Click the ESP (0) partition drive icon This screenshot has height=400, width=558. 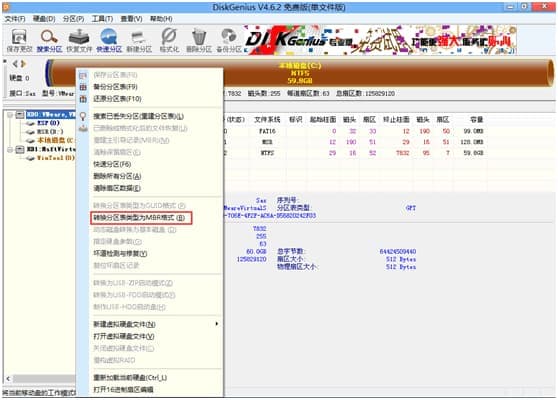point(31,123)
